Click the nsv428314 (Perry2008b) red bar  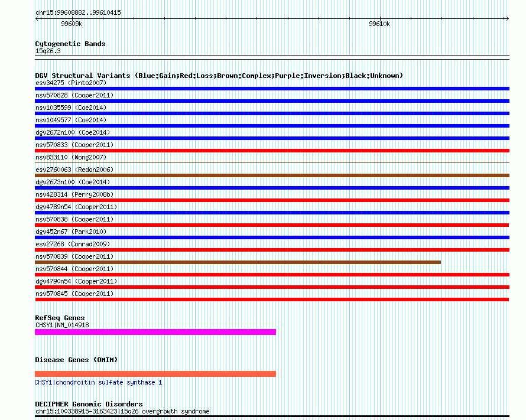(272, 200)
